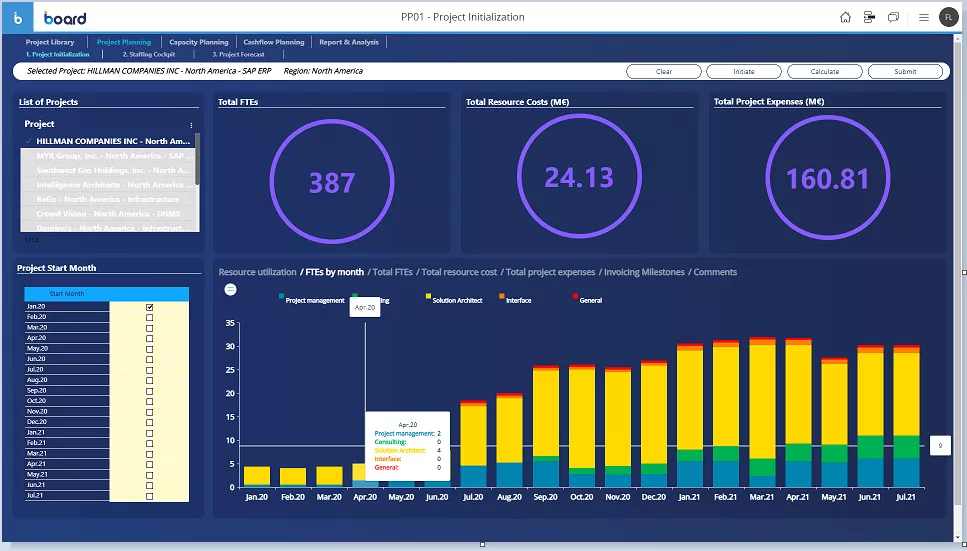Toggle Interface legend marker
The image size is (967, 551).
pyautogui.click(x=502, y=297)
